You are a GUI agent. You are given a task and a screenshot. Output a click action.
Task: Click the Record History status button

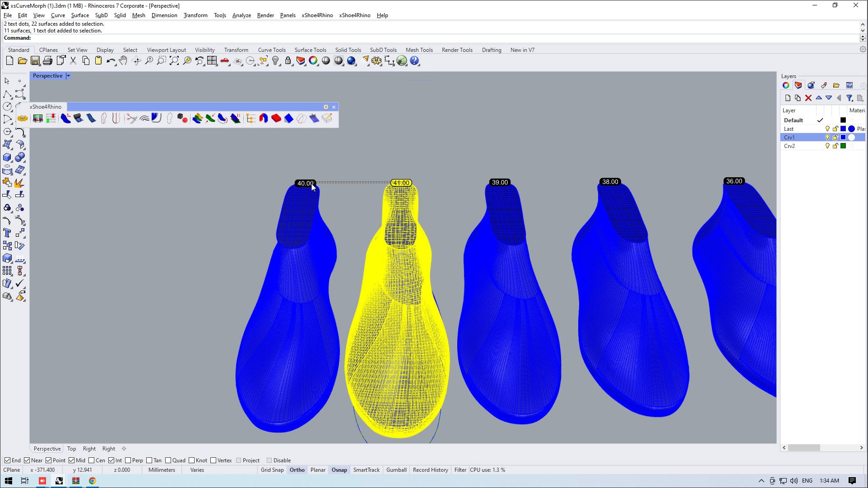(430, 470)
